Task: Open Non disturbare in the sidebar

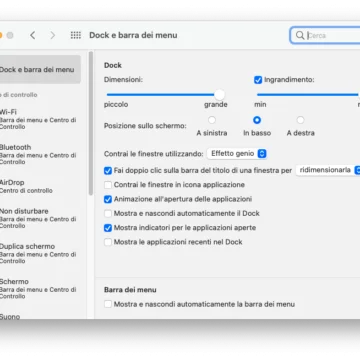Action: [x=39, y=218]
